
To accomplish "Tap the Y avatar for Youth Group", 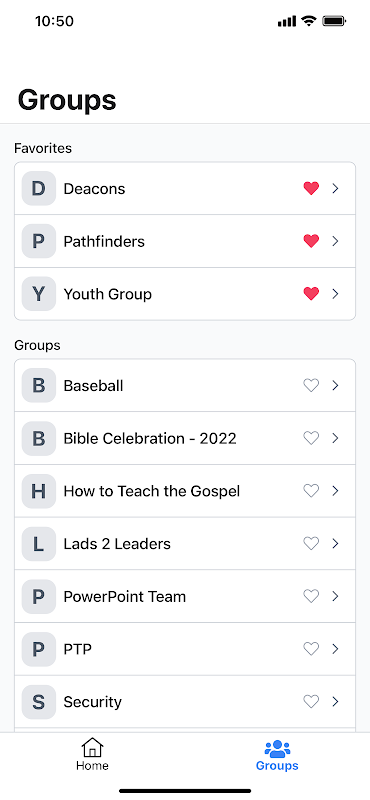I will point(39,294).
